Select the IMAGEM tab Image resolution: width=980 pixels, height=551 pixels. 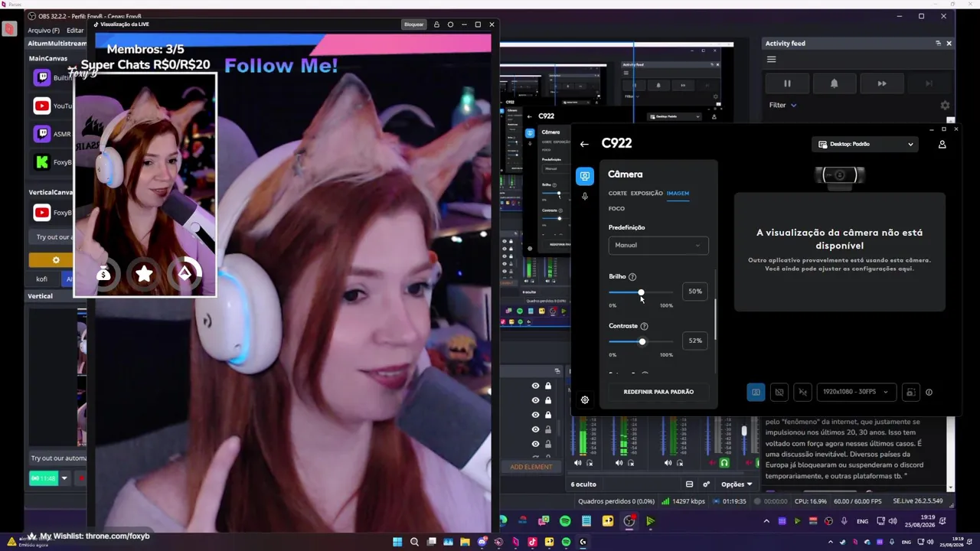click(678, 193)
